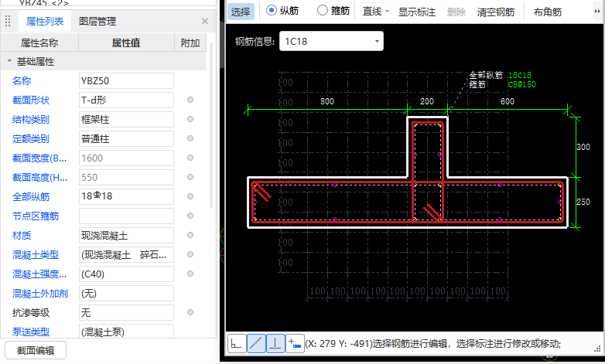605x364 pixels.
Task: Click the property list vertical scrollbar
Action: [x=210, y=125]
